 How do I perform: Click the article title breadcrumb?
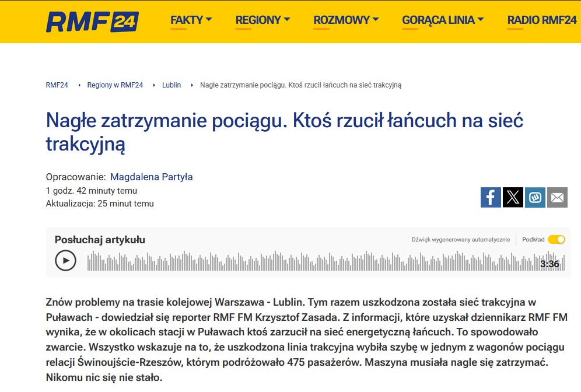pos(300,85)
